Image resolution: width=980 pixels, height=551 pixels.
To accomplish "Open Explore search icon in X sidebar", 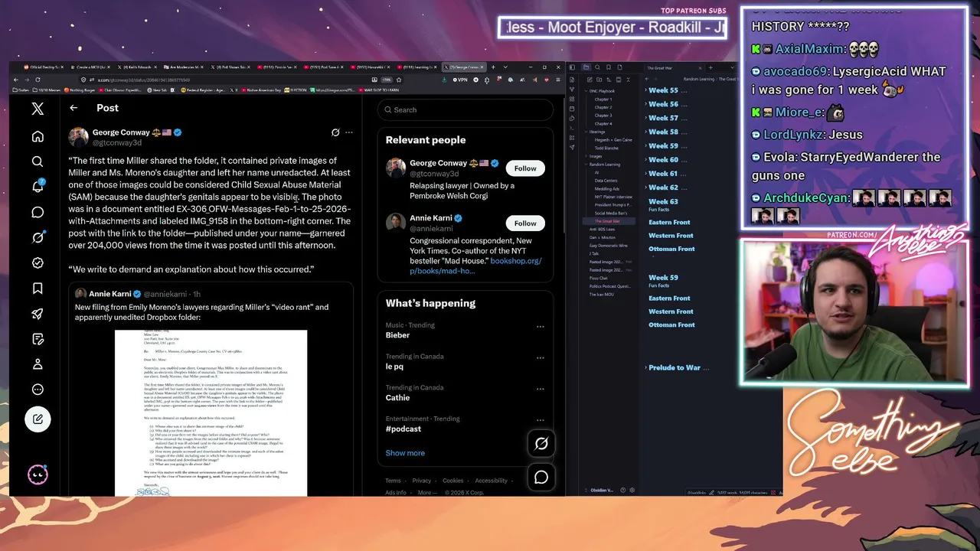I will 38,161.
